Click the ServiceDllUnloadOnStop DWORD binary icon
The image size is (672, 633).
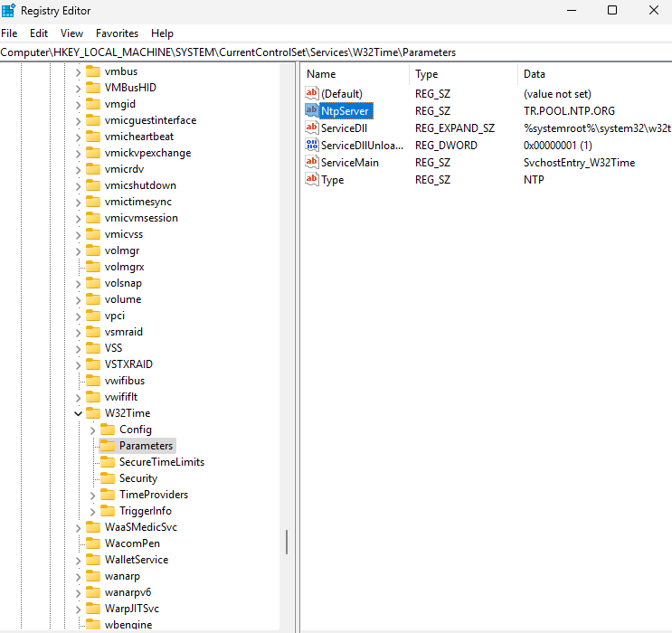(312, 145)
